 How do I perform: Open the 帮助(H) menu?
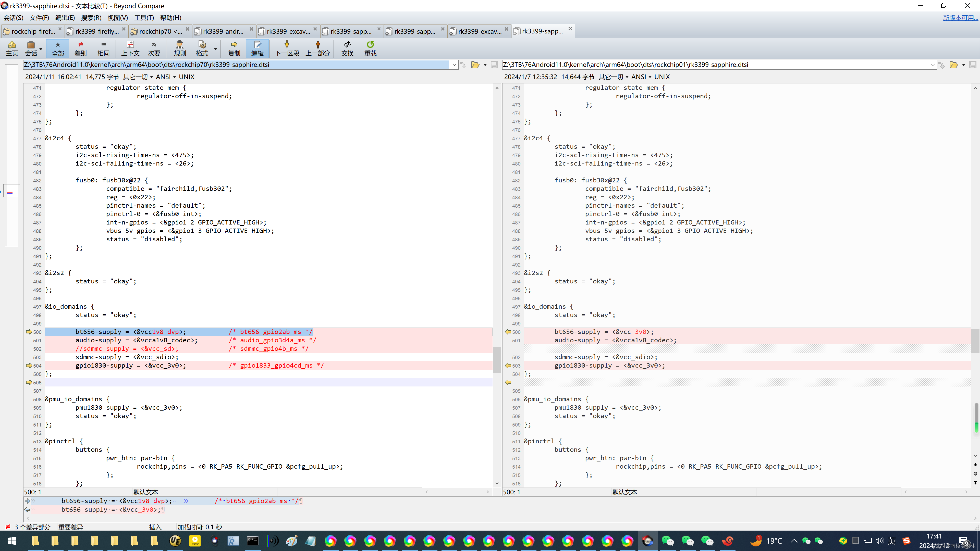170,18
